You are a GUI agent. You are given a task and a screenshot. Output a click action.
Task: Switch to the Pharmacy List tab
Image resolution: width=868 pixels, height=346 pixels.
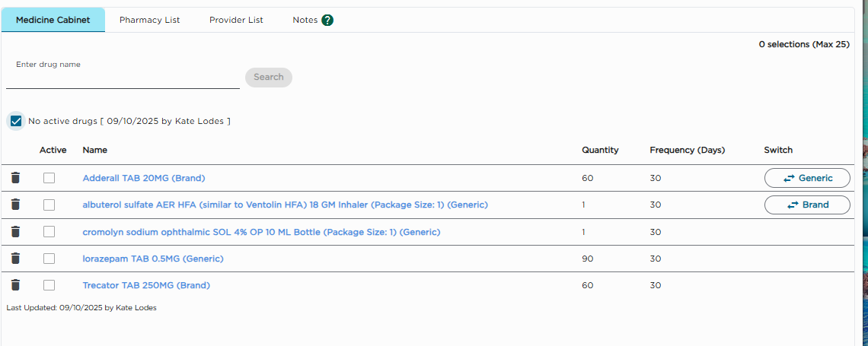click(149, 21)
